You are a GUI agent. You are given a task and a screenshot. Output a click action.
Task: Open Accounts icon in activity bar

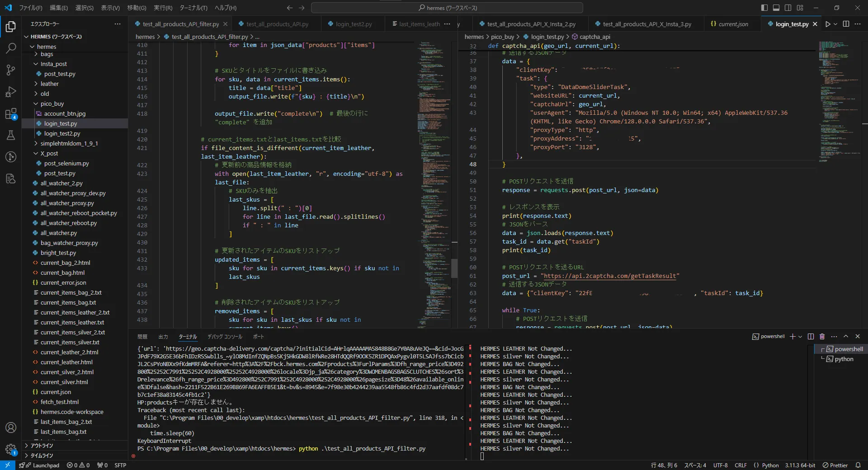tap(11, 428)
